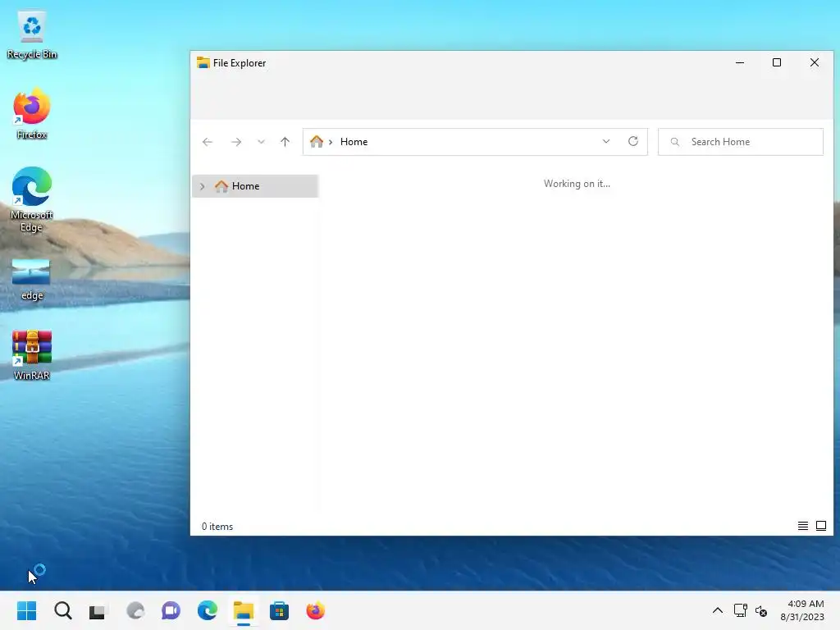This screenshot has height=630, width=840.
Task: Click the 0 items status text
Action: (x=217, y=527)
